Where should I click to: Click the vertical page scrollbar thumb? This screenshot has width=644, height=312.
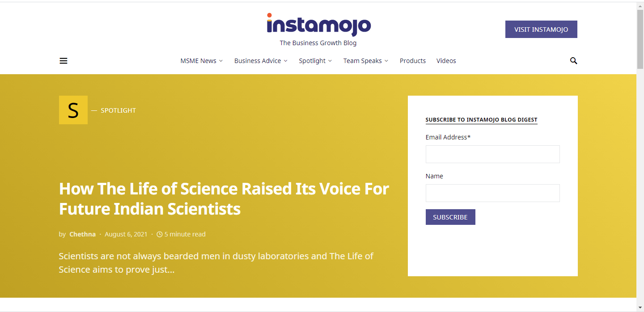(x=640, y=39)
